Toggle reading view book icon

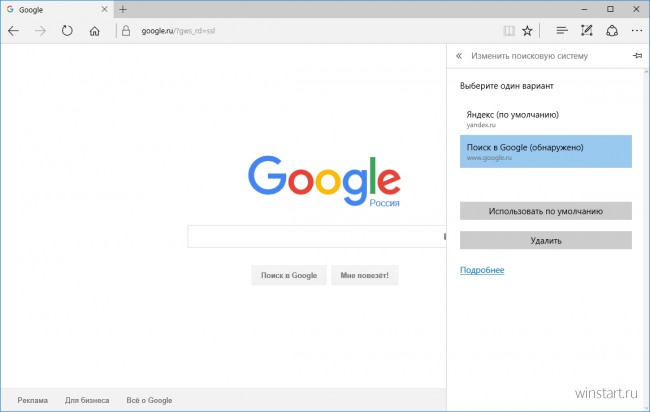[x=509, y=31]
